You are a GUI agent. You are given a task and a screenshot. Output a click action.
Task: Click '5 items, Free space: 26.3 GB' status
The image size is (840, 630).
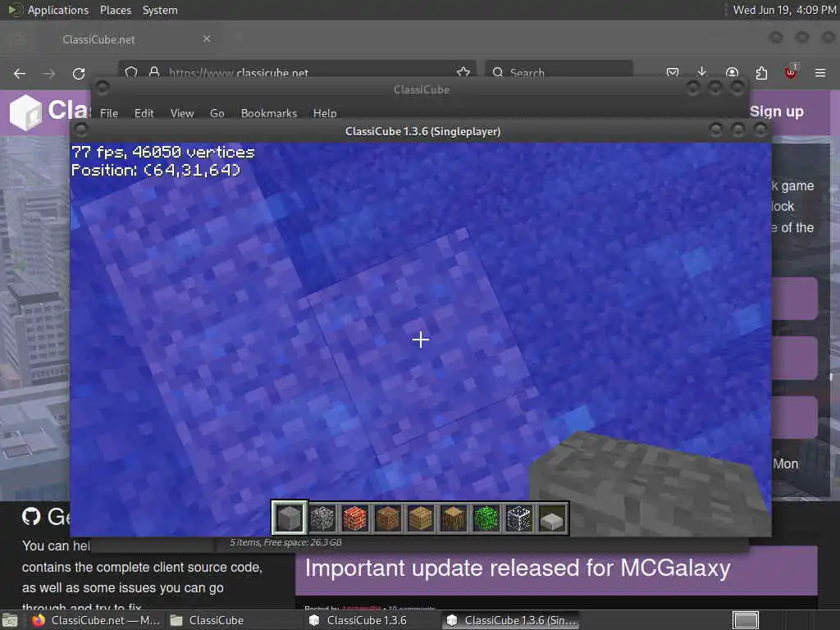[285, 542]
